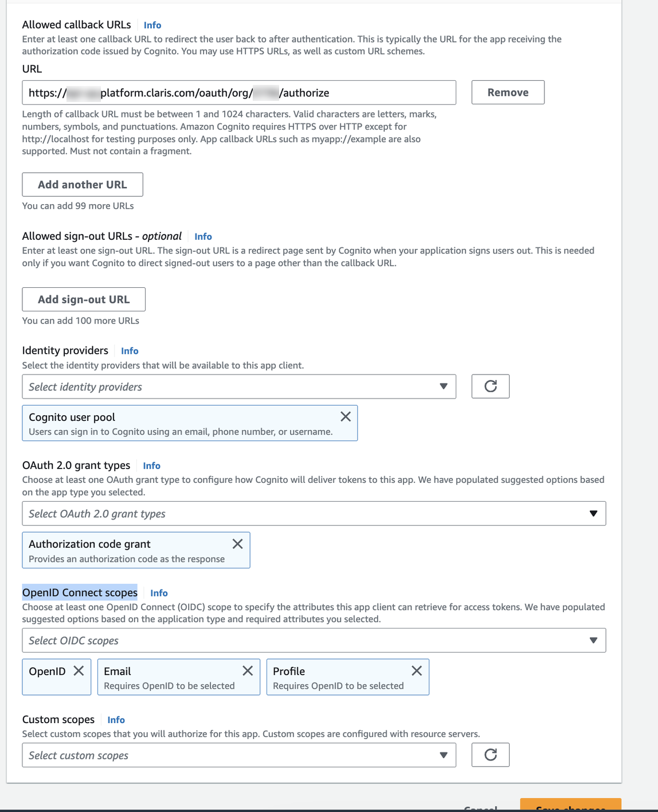Open Info for Allowed callback URLs

pyautogui.click(x=152, y=25)
